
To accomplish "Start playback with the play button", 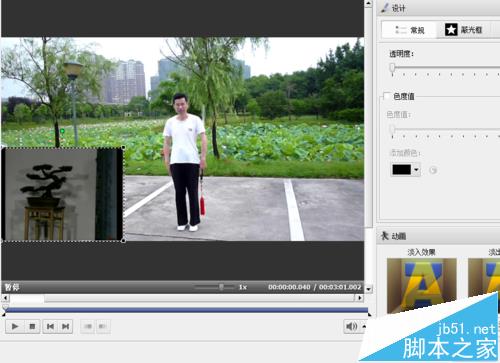I will tap(15, 326).
